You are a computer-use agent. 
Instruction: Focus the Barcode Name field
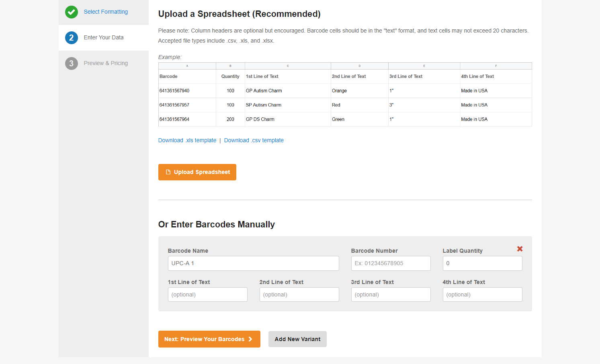(253, 264)
